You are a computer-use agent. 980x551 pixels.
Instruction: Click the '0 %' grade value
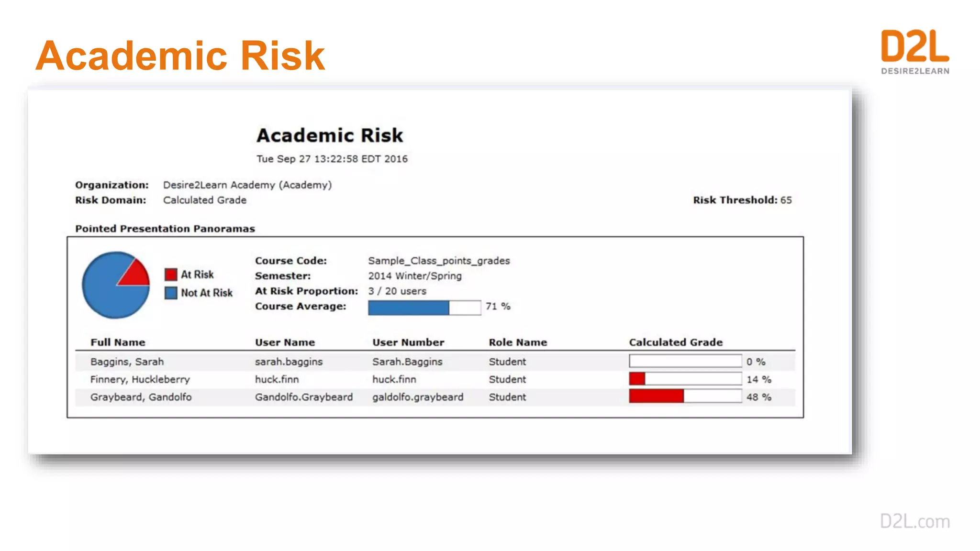click(756, 362)
